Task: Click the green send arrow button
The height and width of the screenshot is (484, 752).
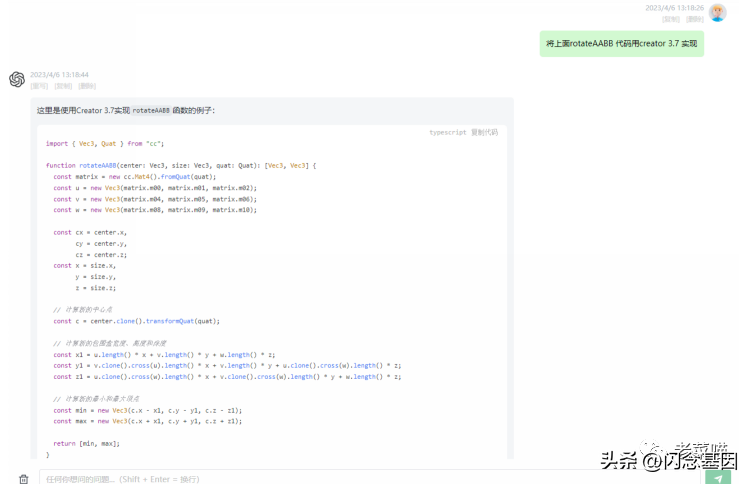Action: [718, 478]
